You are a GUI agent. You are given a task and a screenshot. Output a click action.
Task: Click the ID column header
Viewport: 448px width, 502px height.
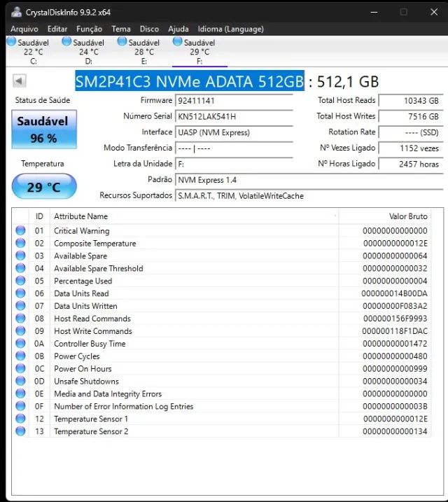(x=39, y=216)
